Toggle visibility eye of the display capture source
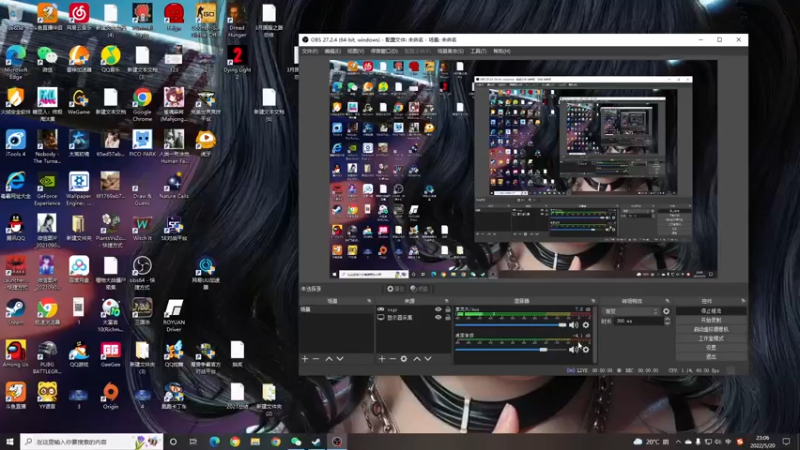The width and height of the screenshot is (800, 450). tap(438, 317)
